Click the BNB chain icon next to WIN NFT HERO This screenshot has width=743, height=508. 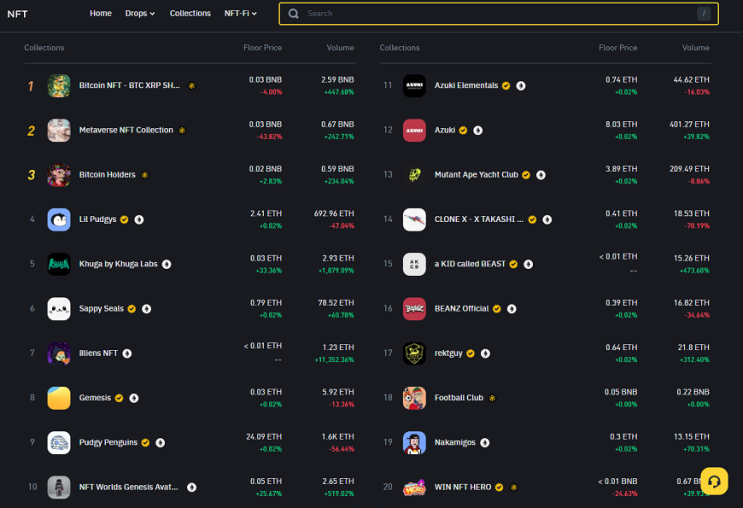tap(514, 487)
